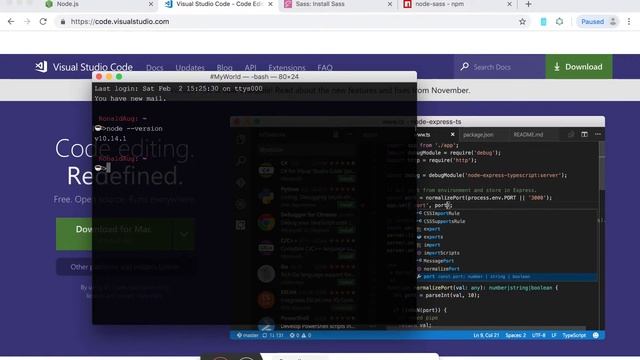Viewport: 640px width, 360px height.
Task: Open the API link in the nav bar
Action: (x=250, y=68)
